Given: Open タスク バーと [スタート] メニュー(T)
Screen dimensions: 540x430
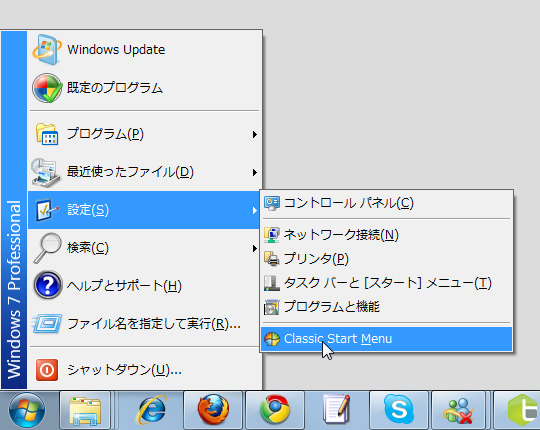Looking at the screenshot, I should point(386,283).
